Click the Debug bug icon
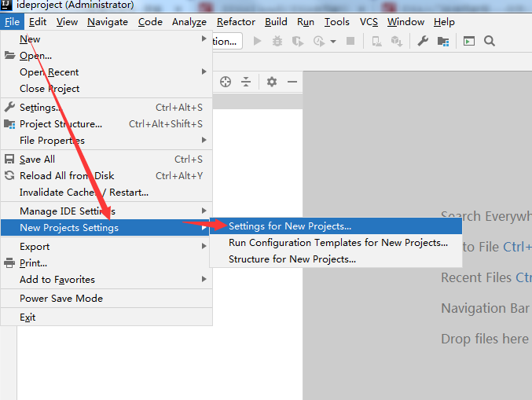This screenshot has width=532, height=400. point(277,42)
